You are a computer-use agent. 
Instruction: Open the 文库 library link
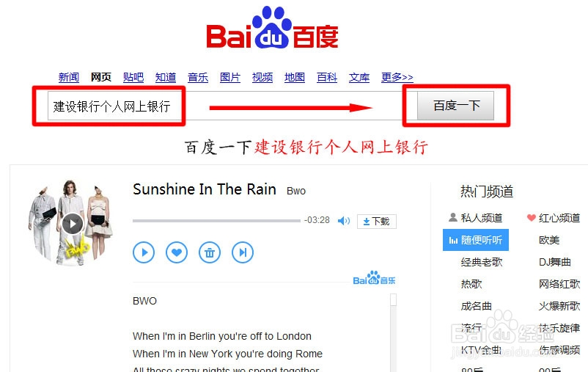coord(359,77)
